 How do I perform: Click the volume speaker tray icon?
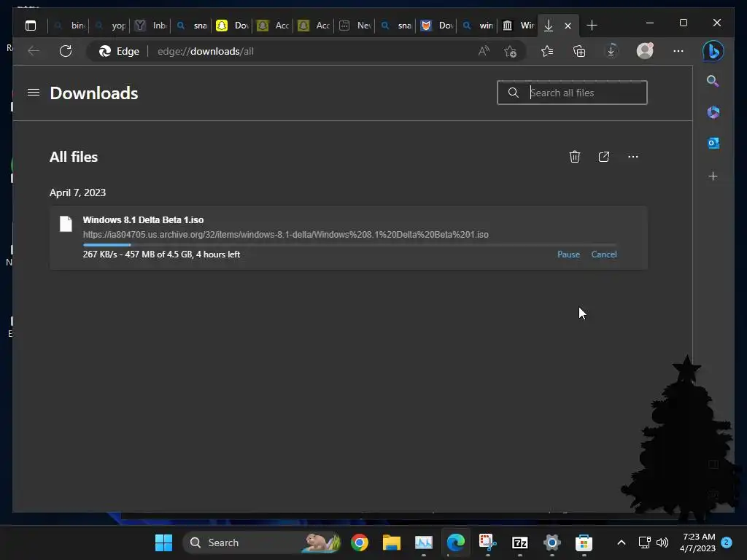pyautogui.click(x=662, y=542)
